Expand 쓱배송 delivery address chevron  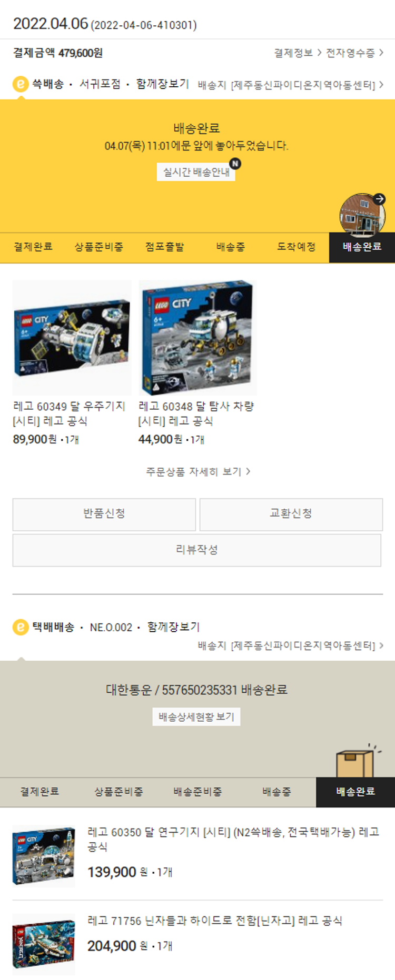381,85
